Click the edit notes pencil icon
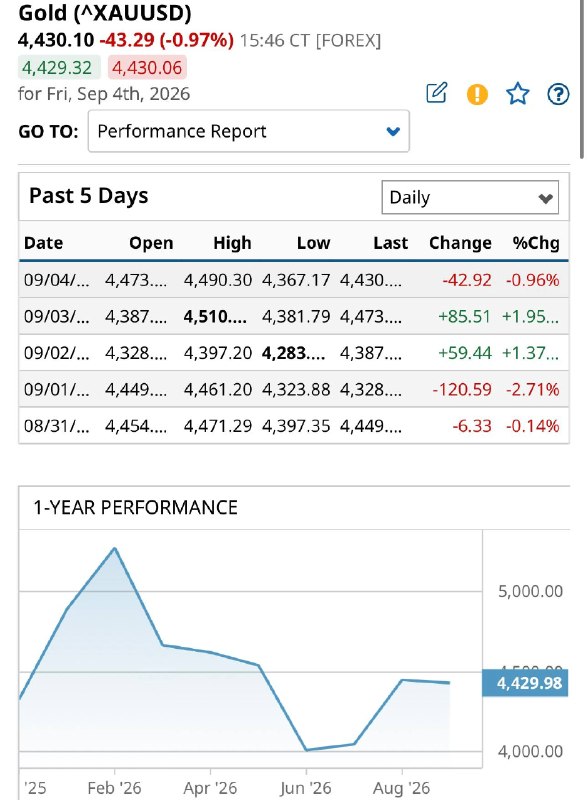This screenshot has height=800, width=588. click(x=437, y=93)
